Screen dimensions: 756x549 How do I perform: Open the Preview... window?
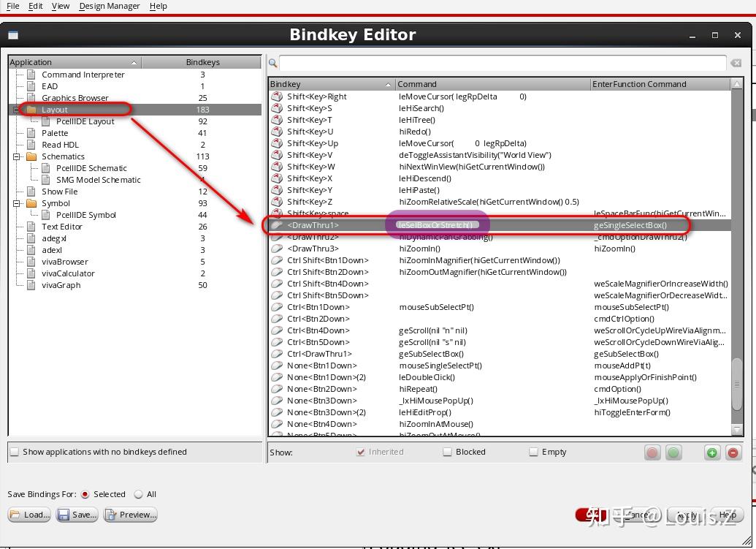tap(129, 515)
